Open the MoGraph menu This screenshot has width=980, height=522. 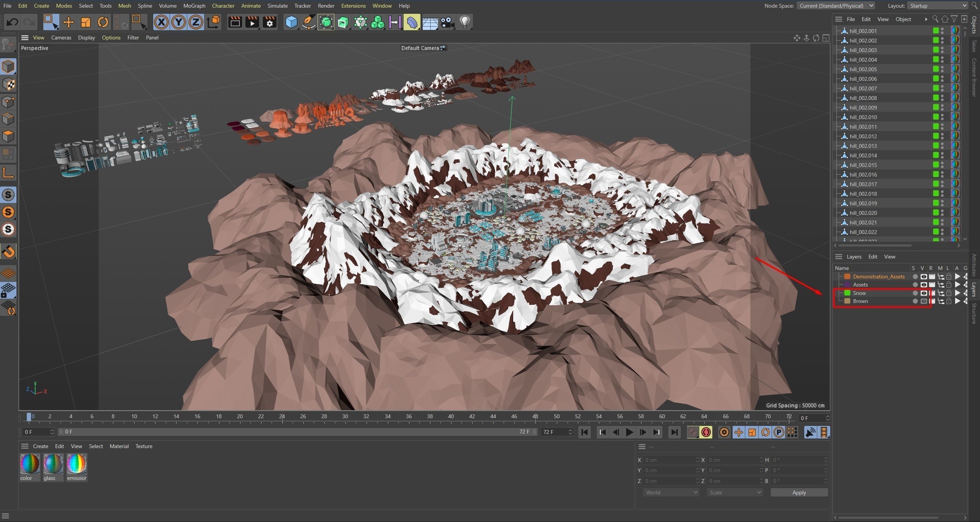tap(194, 6)
